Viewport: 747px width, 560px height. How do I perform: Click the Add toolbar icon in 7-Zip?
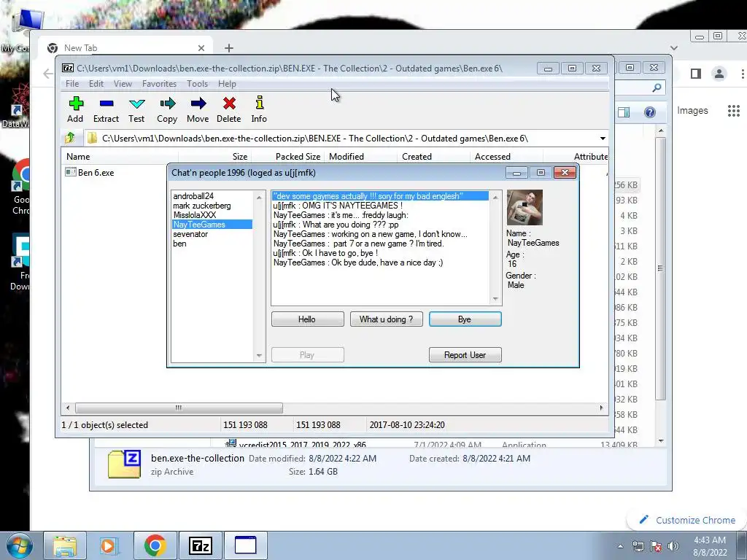[x=76, y=104]
